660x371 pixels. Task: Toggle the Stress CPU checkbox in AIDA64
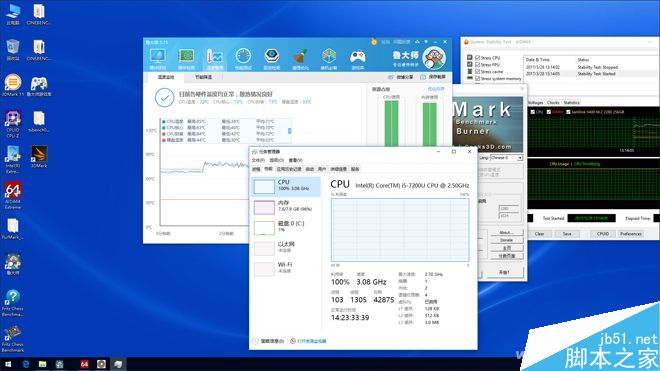click(477, 58)
